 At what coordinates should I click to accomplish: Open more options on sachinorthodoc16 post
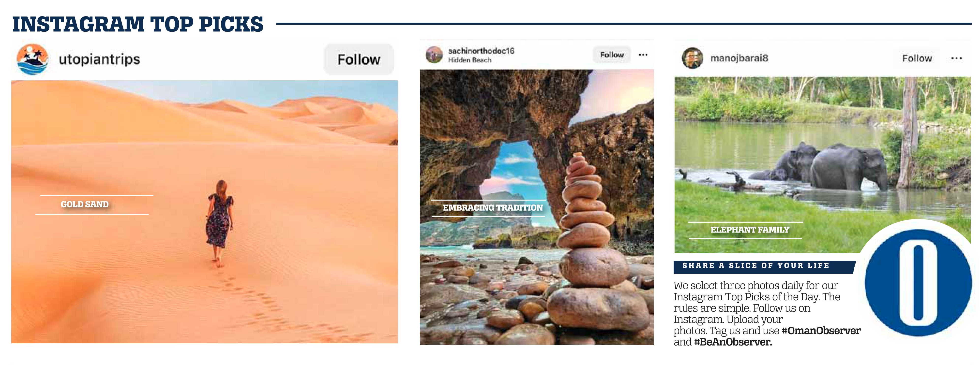click(643, 55)
